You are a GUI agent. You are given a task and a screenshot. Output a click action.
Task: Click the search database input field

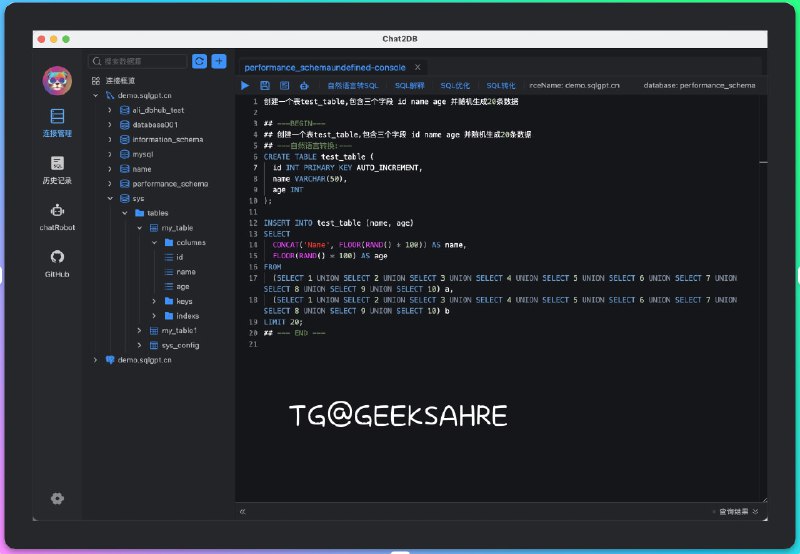click(x=145, y=61)
